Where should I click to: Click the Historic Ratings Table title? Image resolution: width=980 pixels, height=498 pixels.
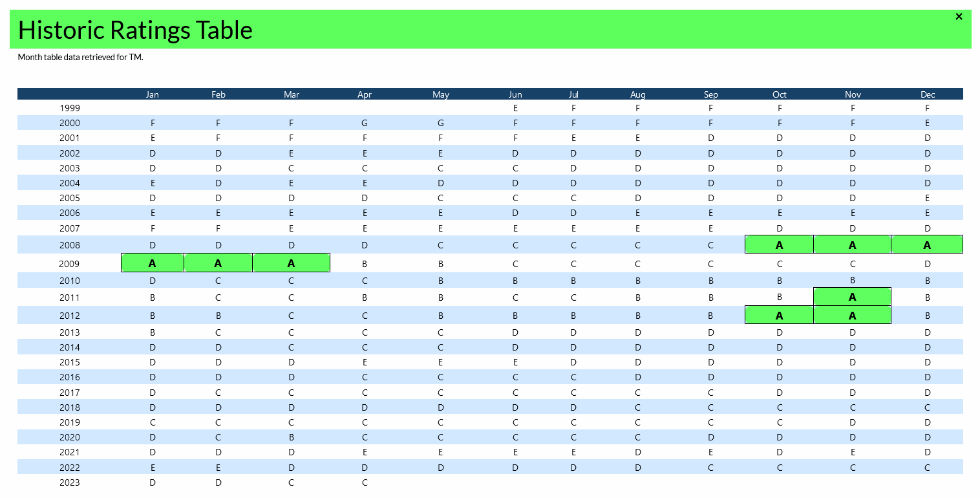click(135, 30)
